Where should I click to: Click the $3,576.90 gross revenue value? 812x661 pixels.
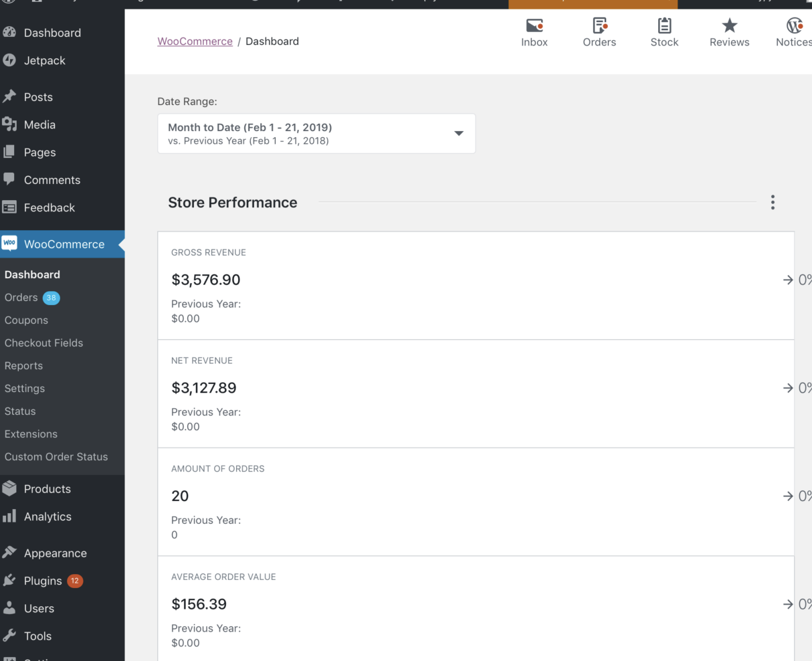click(206, 280)
